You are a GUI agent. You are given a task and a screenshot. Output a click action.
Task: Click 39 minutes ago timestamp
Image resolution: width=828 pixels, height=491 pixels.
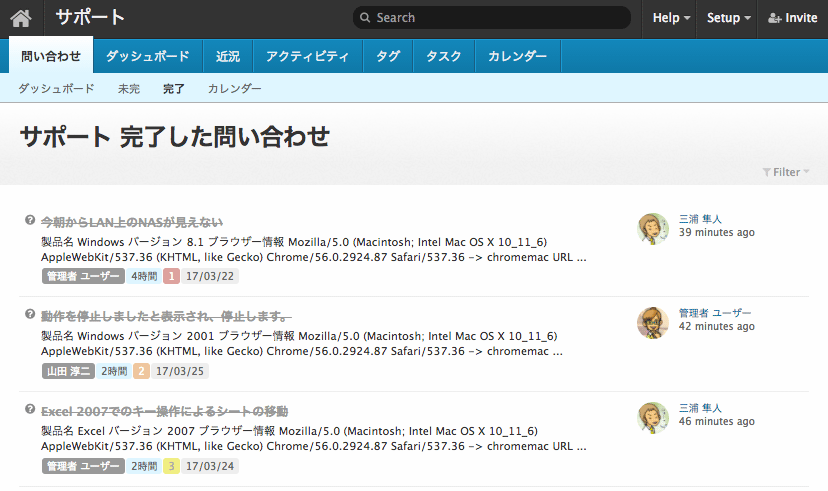pos(717,232)
